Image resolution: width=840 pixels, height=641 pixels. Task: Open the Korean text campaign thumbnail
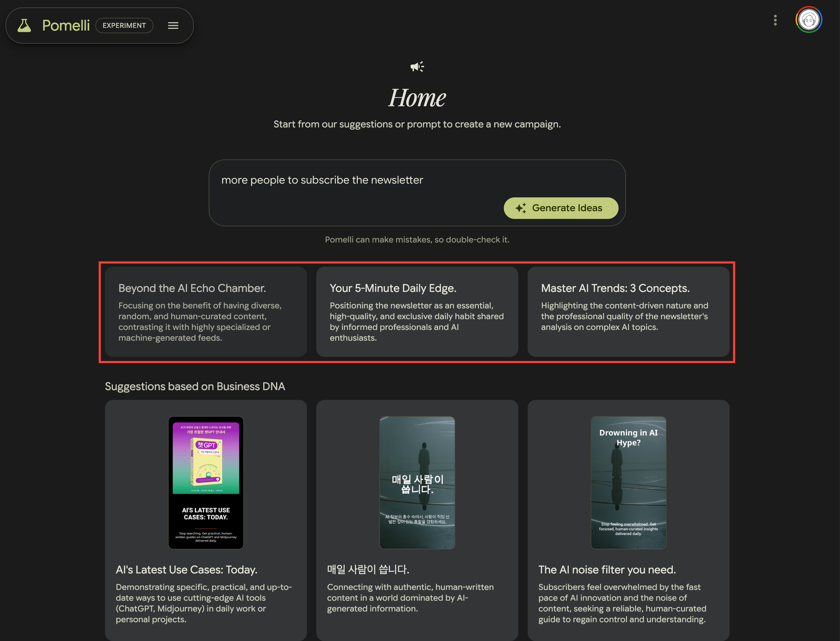coord(417,483)
